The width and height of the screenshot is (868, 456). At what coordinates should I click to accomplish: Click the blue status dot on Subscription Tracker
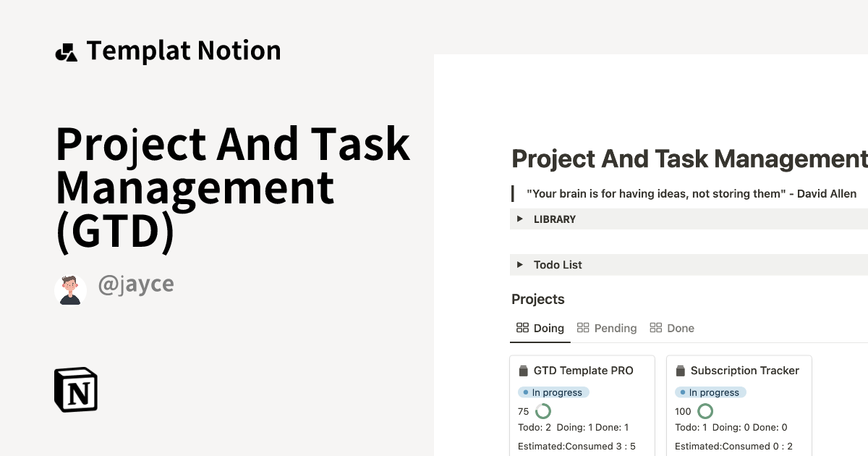click(x=682, y=392)
